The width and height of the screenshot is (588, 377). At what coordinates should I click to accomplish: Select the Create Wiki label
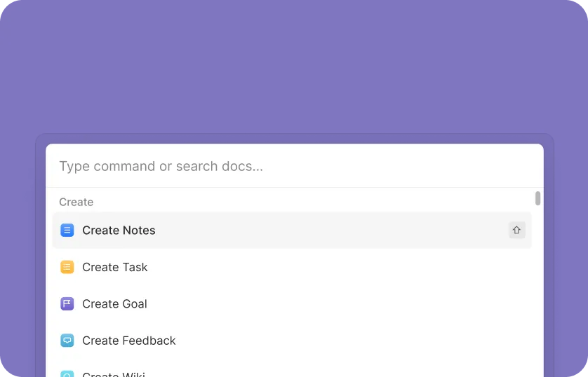pos(114,374)
